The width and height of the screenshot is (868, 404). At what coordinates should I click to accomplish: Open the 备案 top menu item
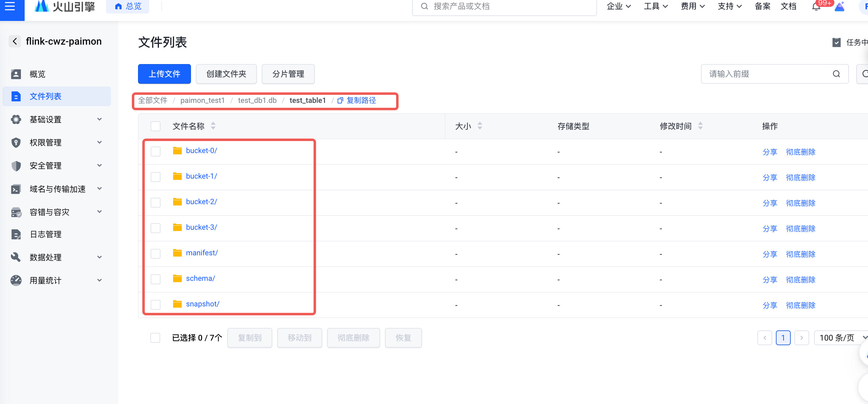763,6
